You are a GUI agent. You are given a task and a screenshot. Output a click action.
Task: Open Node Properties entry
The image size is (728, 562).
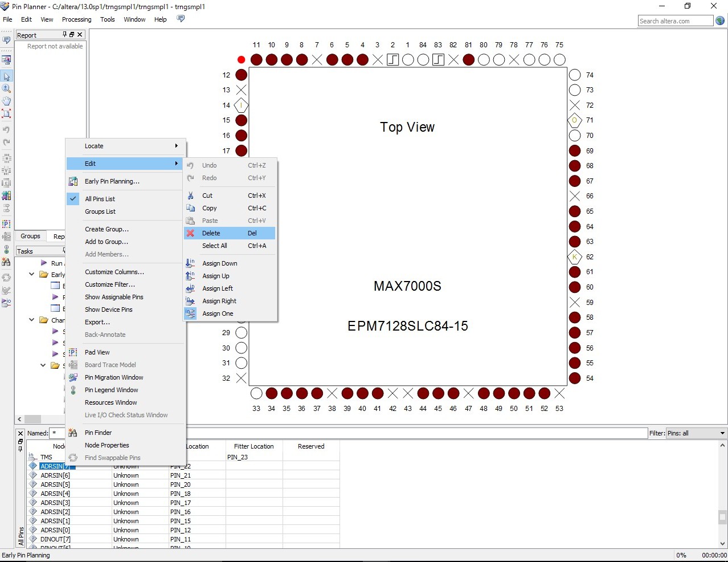126,445
